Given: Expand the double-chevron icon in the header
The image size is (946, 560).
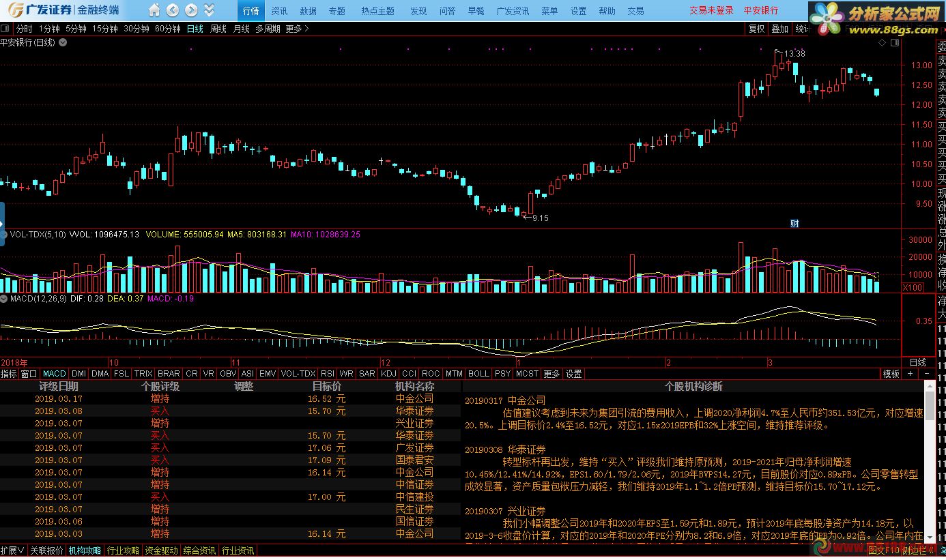Looking at the screenshot, I should (209, 10).
